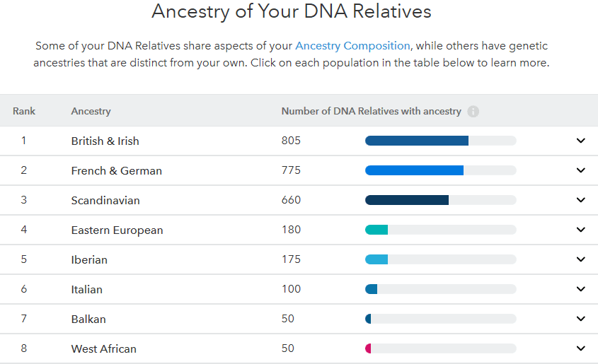This screenshot has width=598, height=364.
Task: Select the Italian ancestry name
Action: click(86, 289)
